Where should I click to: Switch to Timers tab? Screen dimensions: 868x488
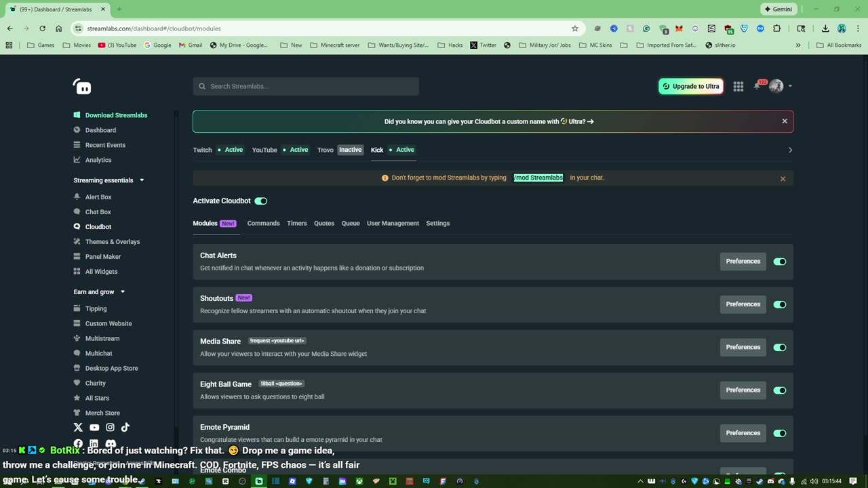tap(297, 224)
